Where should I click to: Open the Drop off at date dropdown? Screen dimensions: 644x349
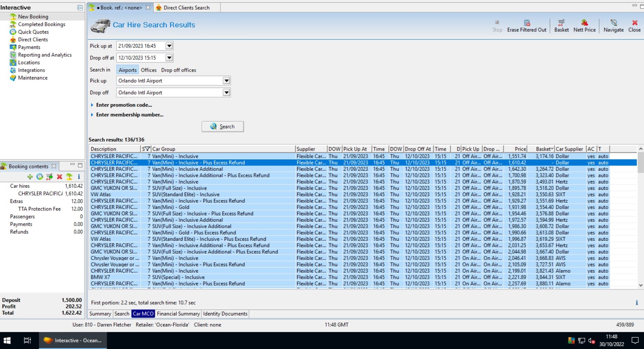169,58
